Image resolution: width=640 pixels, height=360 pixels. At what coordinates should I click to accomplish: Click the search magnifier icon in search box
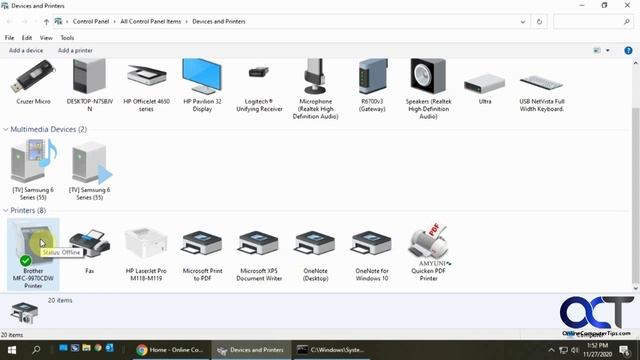pos(627,22)
